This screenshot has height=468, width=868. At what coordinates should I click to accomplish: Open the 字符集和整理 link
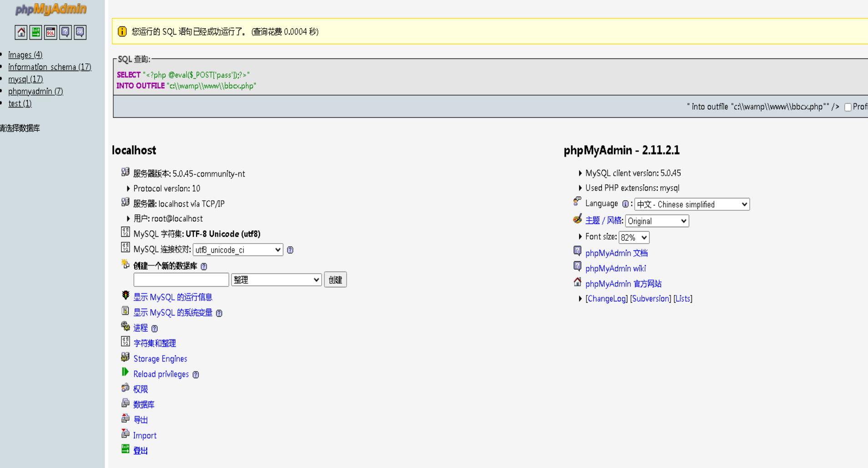click(155, 343)
